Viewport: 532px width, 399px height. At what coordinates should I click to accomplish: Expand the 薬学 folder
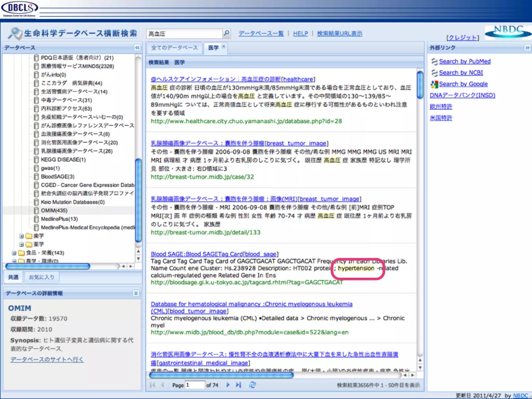click(x=22, y=244)
